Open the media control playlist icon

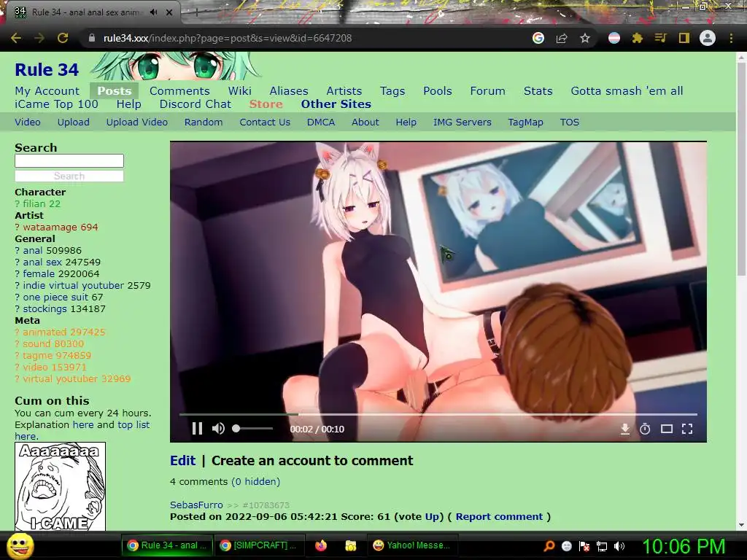coord(661,38)
